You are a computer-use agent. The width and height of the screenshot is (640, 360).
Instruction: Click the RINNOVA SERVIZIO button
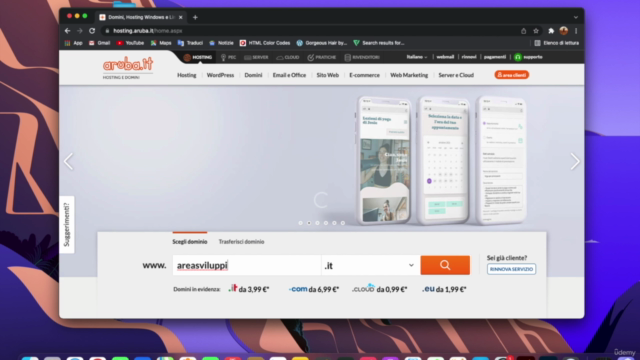coord(511,269)
